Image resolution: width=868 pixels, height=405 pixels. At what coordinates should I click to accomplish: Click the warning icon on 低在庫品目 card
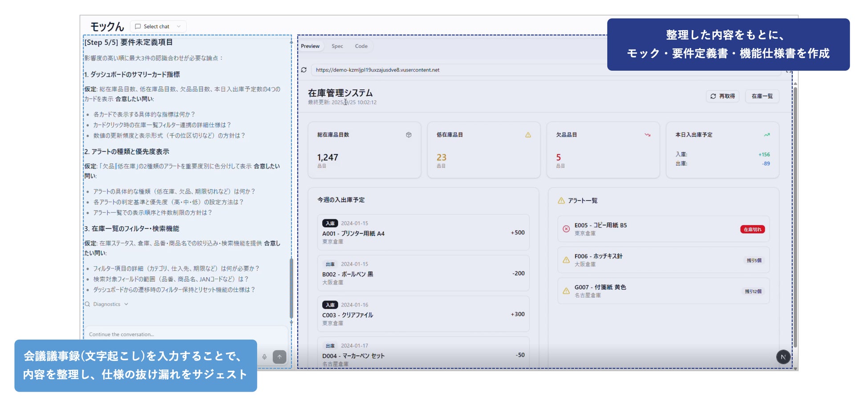click(x=528, y=135)
